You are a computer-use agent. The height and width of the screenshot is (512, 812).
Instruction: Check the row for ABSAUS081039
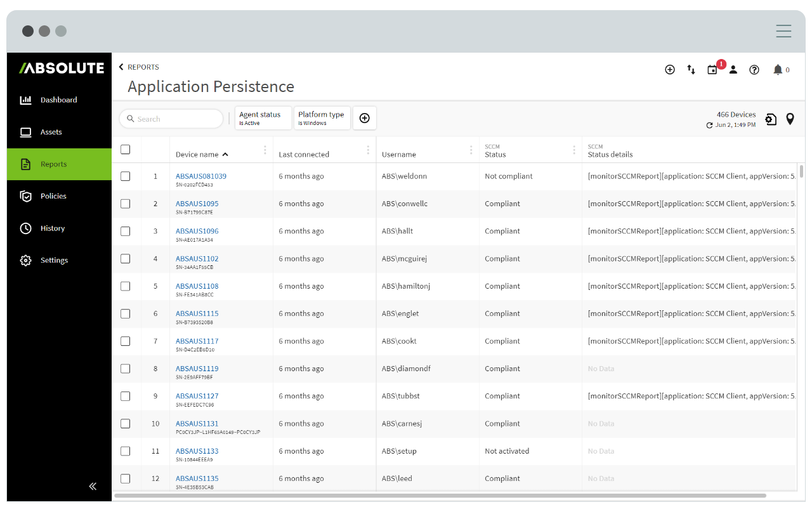125,176
